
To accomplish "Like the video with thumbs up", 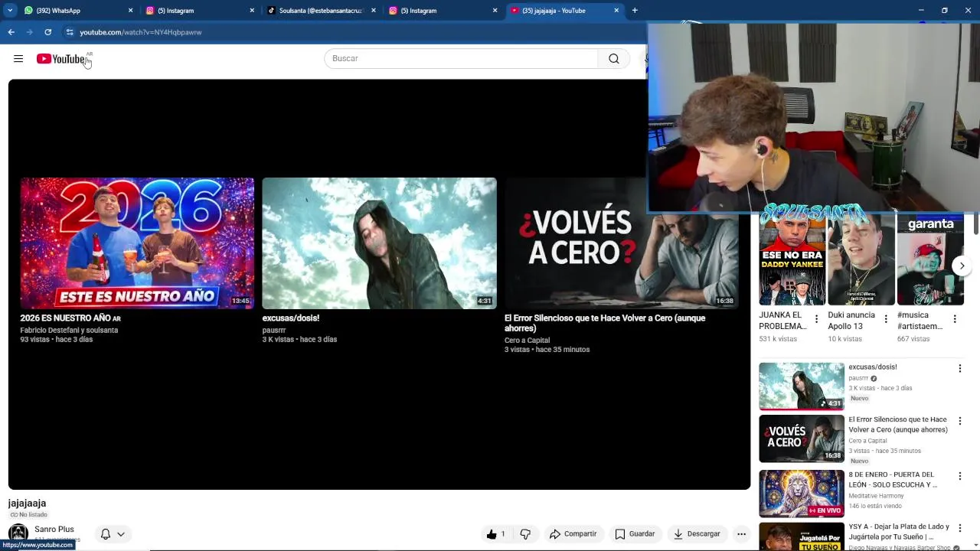I will pyautogui.click(x=497, y=534).
